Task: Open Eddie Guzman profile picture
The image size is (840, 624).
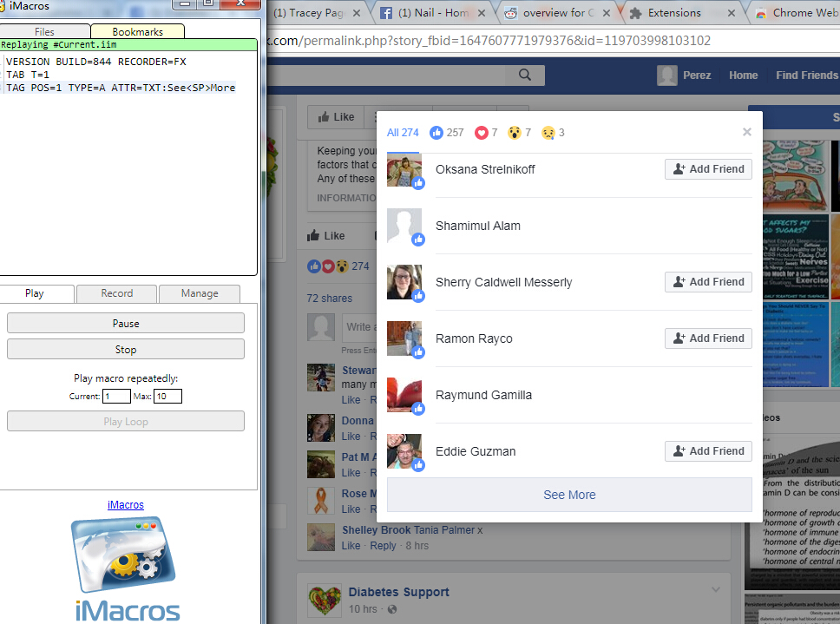Action: [x=404, y=451]
